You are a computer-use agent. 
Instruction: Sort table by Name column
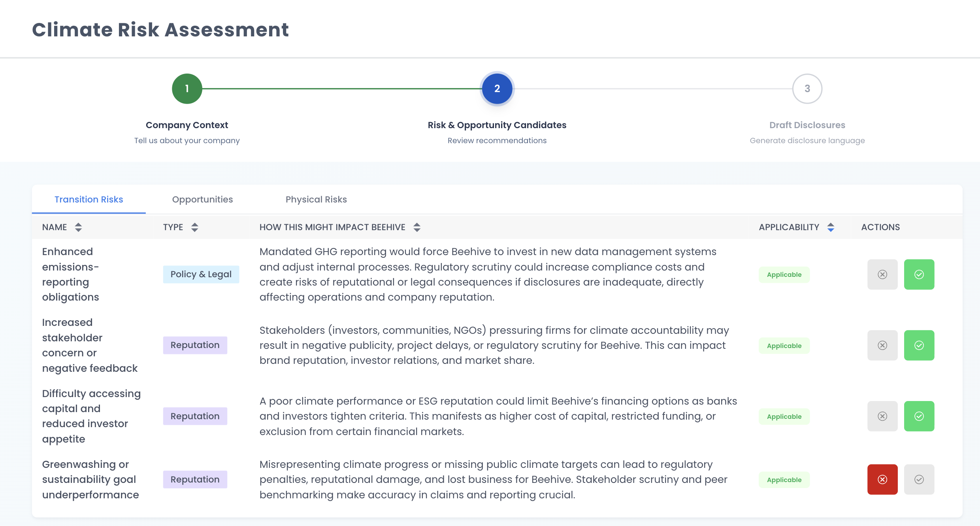point(78,227)
